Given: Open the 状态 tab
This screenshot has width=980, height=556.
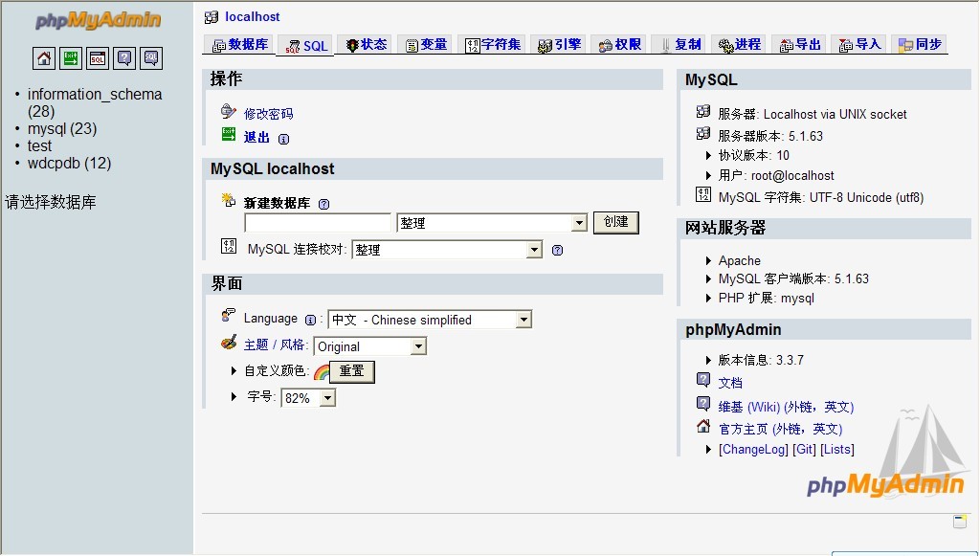Looking at the screenshot, I should 367,44.
